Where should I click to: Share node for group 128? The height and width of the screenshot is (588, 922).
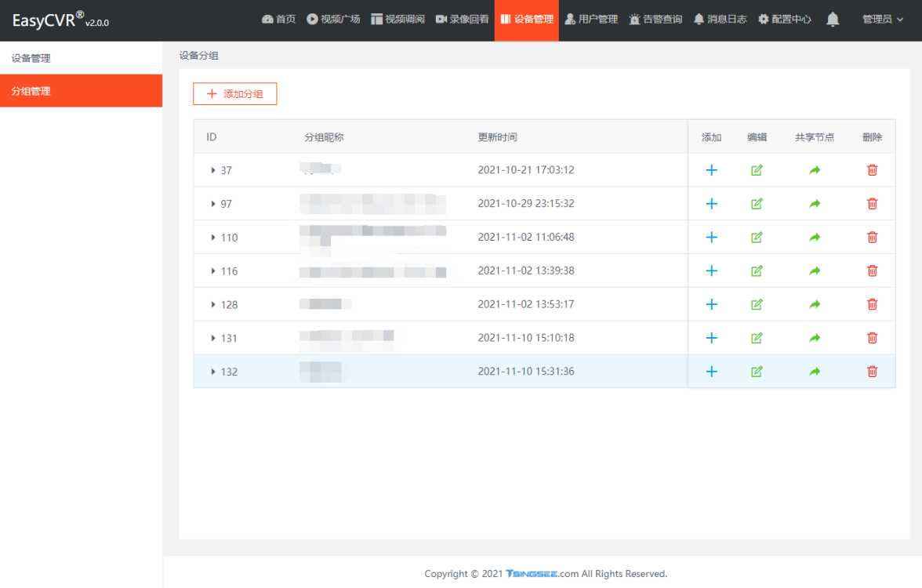point(815,304)
